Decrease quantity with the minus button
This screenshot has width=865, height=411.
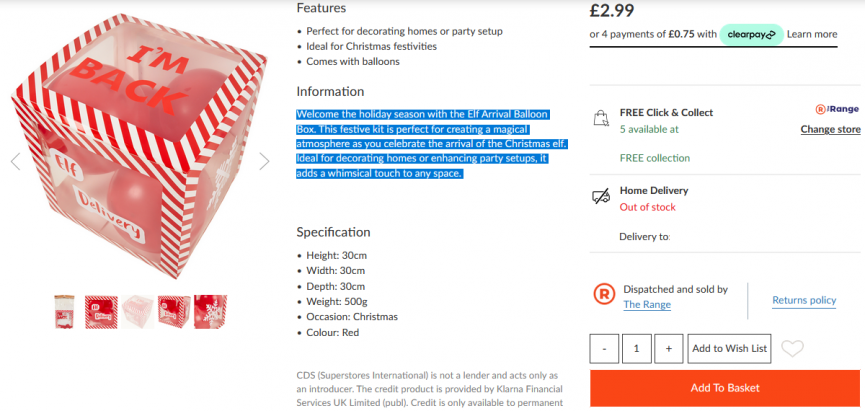pyautogui.click(x=604, y=348)
